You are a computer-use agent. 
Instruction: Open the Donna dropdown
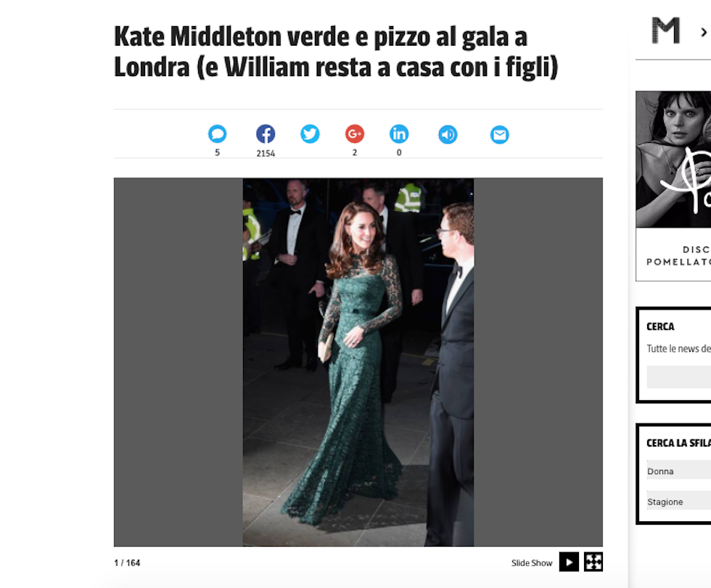click(679, 471)
